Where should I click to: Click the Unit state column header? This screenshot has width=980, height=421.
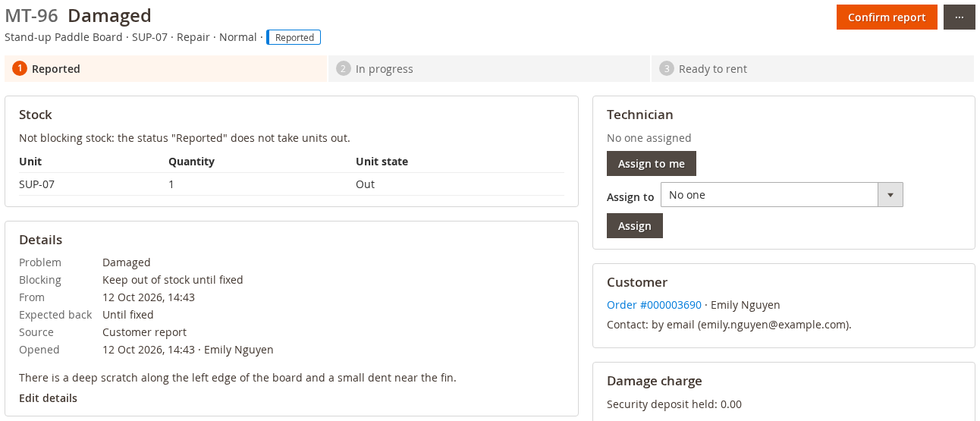pos(382,162)
